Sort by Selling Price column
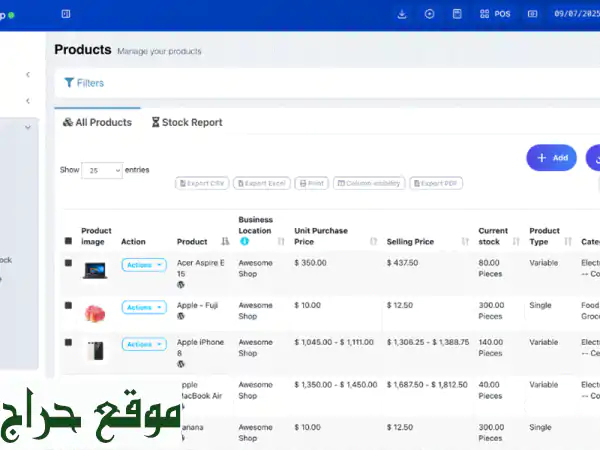Screen dimensions: 600x450 465,241
